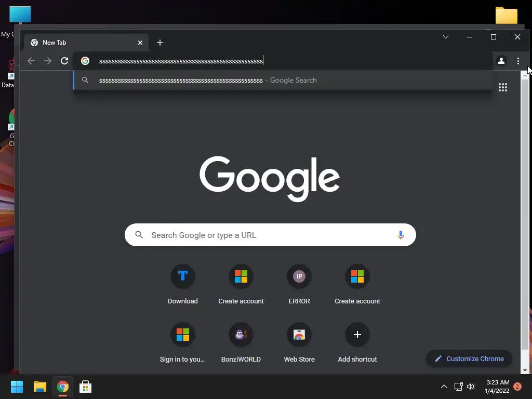Click the Add shortcut plus tile
Viewport: 532px width, 399px height.
pos(357,343)
